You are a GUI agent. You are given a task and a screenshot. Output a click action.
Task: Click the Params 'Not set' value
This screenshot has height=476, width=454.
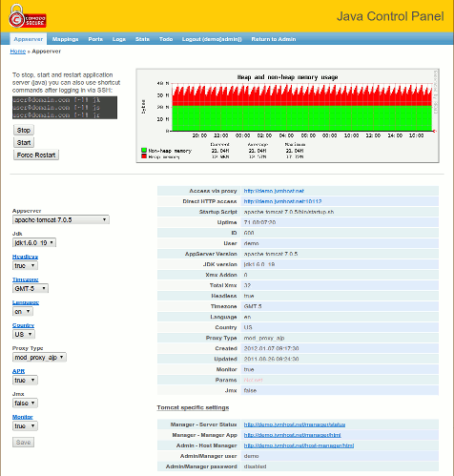(x=253, y=380)
